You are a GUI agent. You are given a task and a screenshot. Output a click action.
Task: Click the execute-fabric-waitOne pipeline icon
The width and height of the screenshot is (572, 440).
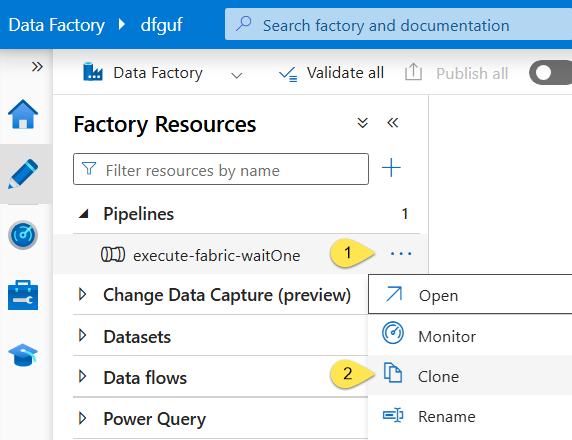[x=113, y=255]
